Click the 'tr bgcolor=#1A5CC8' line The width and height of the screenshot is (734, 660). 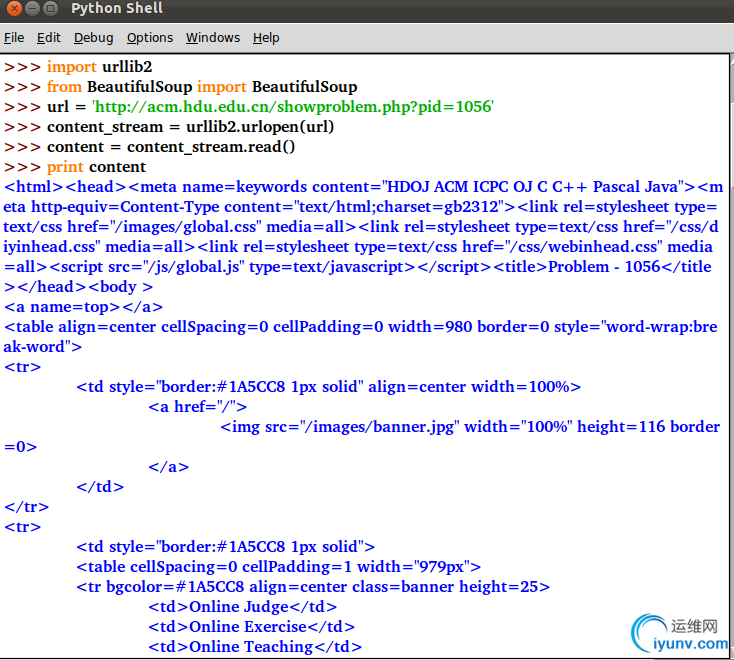313,587
